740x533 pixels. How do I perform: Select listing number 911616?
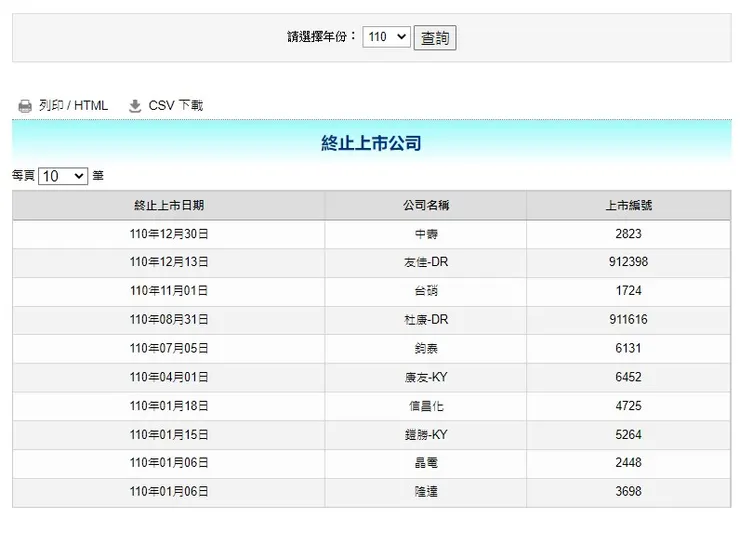(629, 319)
